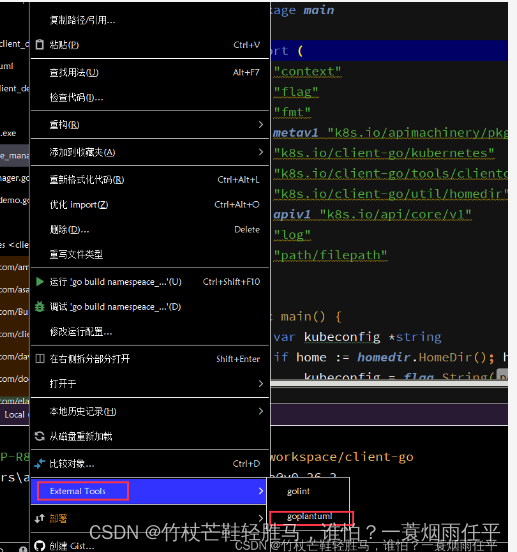Expand the 重构(R) refactor submenu arrow

[261, 125]
